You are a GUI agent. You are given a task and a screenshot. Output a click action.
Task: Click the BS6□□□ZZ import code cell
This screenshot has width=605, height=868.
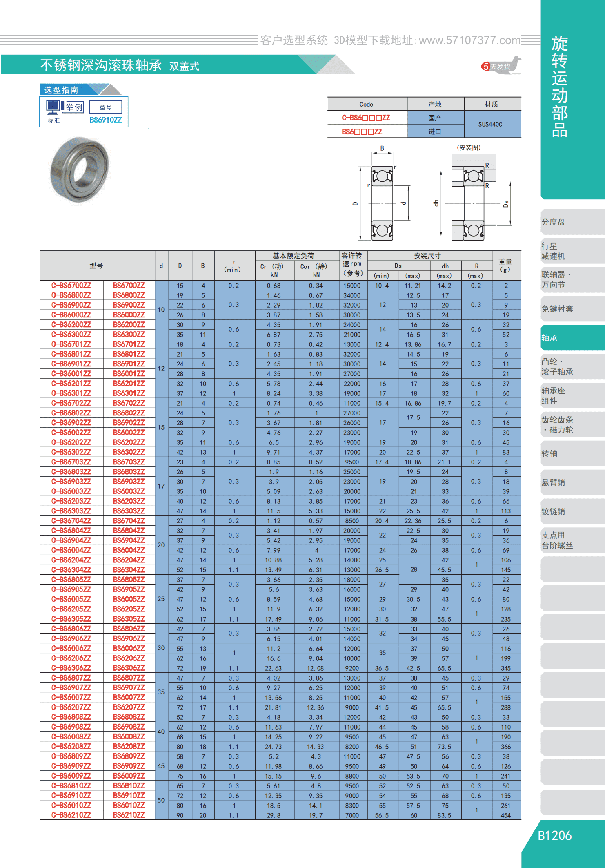point(367,132)
